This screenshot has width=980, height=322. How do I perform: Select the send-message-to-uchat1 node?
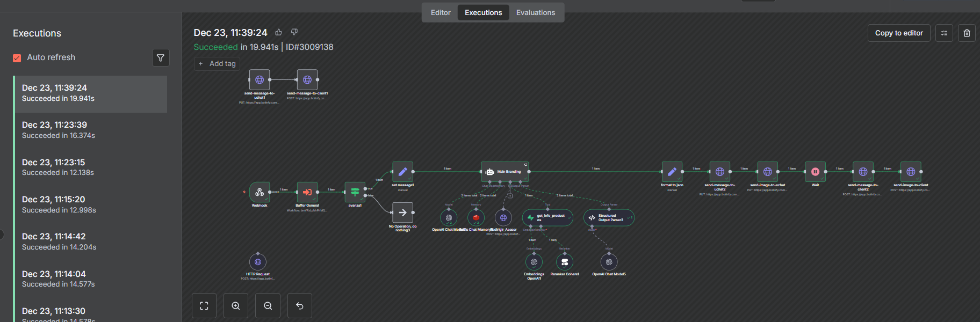tap(260, 79)
